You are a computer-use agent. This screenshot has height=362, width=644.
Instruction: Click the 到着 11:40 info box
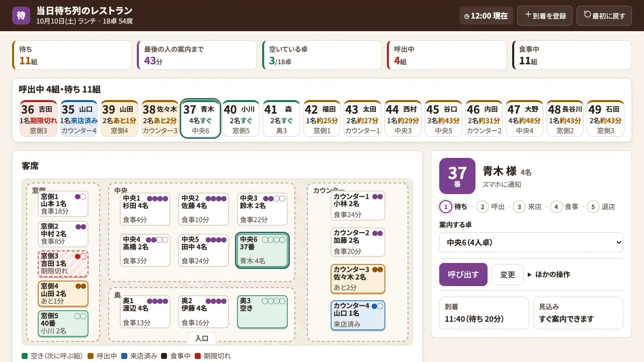tap(484, 313)
